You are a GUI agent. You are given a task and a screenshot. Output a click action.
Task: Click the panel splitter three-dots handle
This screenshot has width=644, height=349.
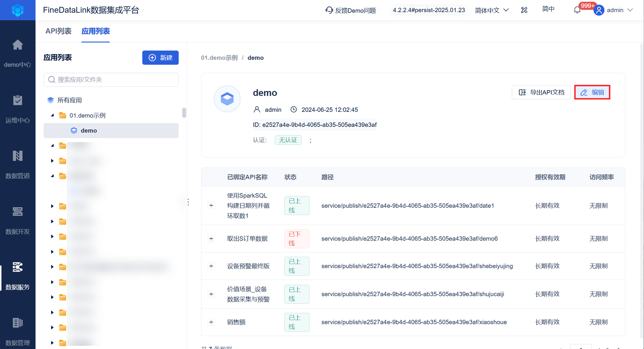pos(188,202)
